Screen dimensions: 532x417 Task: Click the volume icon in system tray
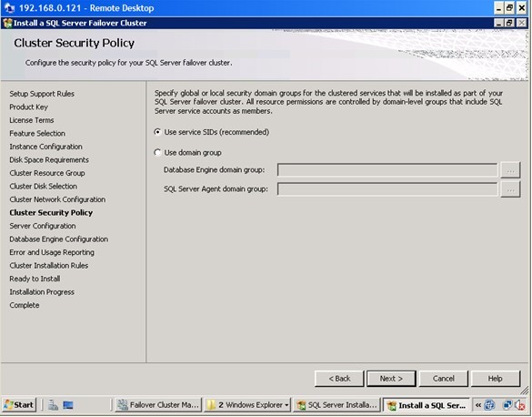point(520,405)
